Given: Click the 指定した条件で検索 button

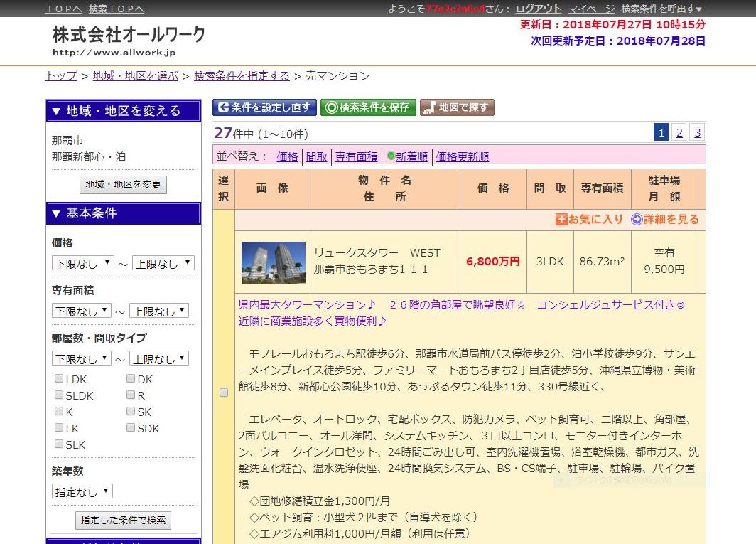Looking at the screenshot, I should click(x=123, y=520).
